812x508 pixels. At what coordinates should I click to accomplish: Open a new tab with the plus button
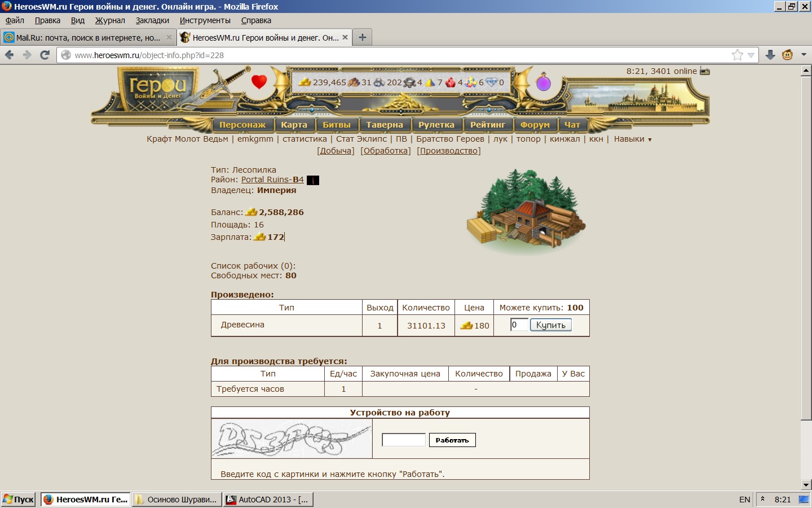point(363,37)
